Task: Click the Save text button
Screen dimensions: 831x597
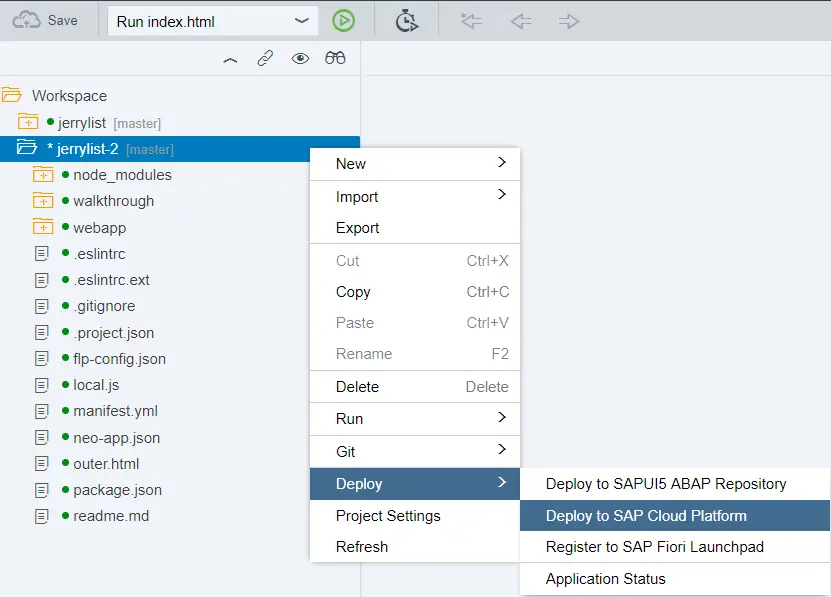Action: coord(63,21)
